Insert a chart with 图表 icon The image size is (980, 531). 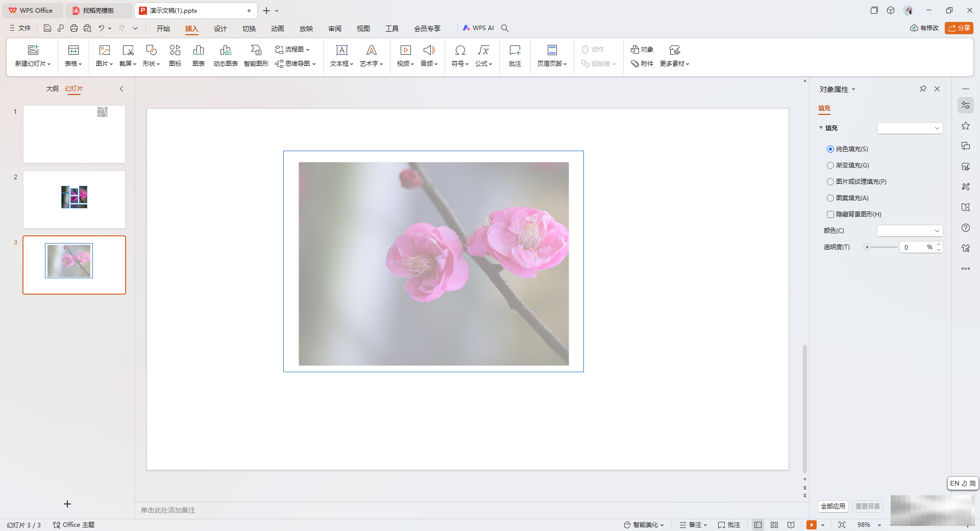point(199,56)
